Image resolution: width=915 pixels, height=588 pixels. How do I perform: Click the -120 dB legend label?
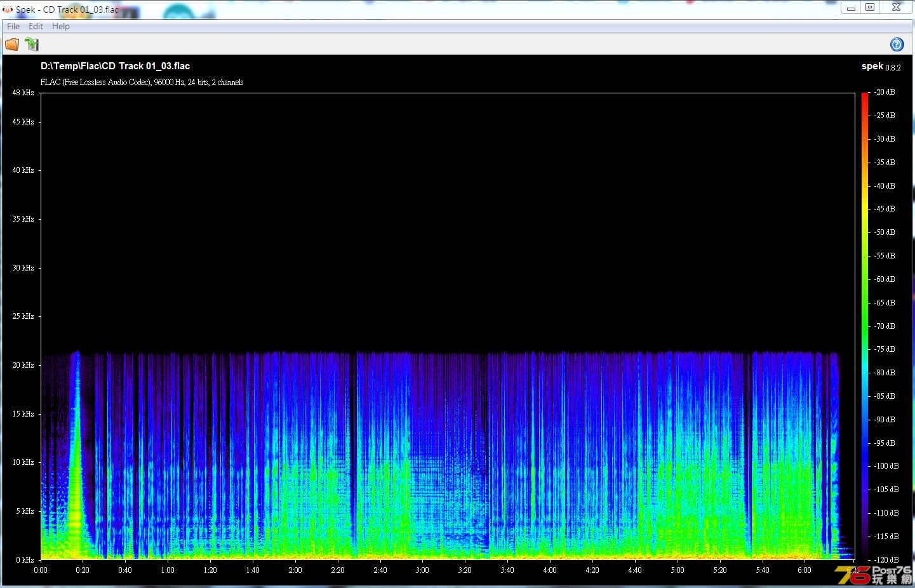coord(886,560)
